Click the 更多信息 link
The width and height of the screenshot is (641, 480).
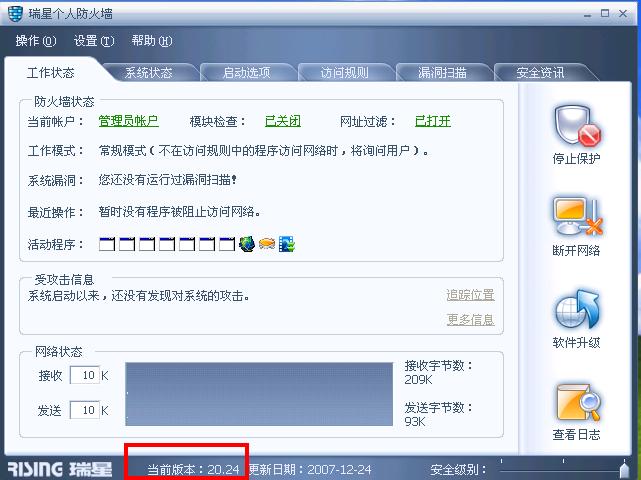471,319
